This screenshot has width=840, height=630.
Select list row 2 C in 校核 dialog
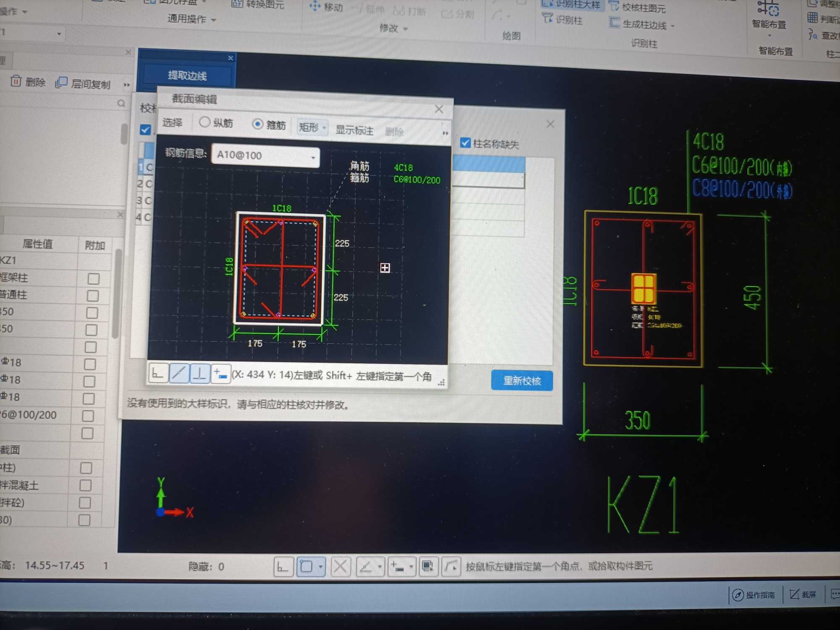[x=144, y=184]
